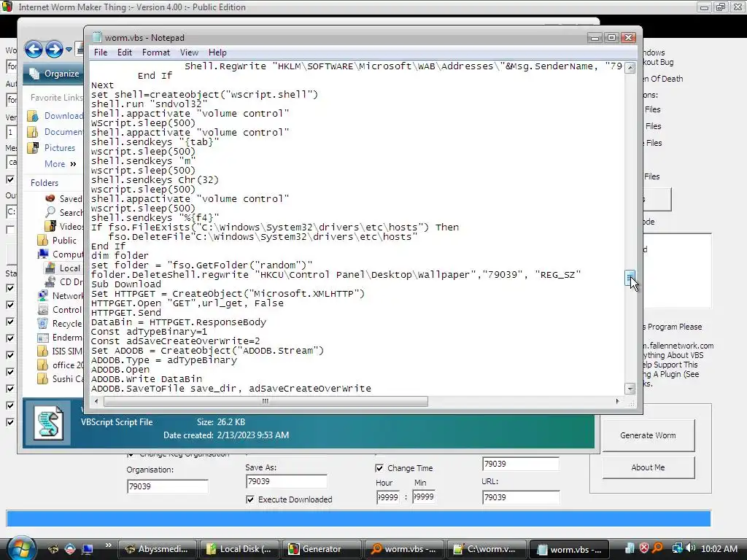Click the About Me button

coord(648,467)
